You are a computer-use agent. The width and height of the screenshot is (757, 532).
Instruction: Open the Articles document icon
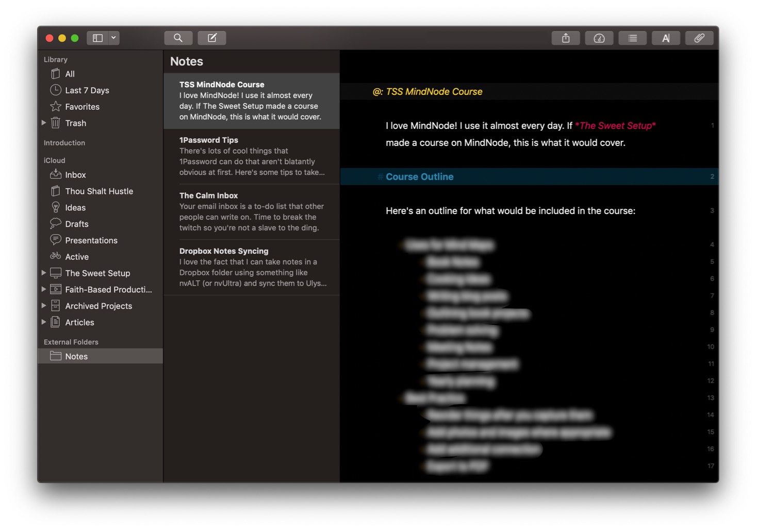click(56, 322)
